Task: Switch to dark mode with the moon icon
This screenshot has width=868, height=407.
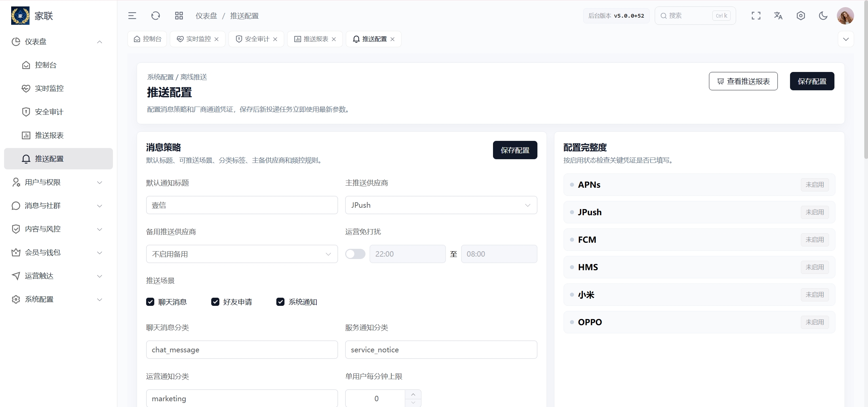Action: tap(823, 16)
